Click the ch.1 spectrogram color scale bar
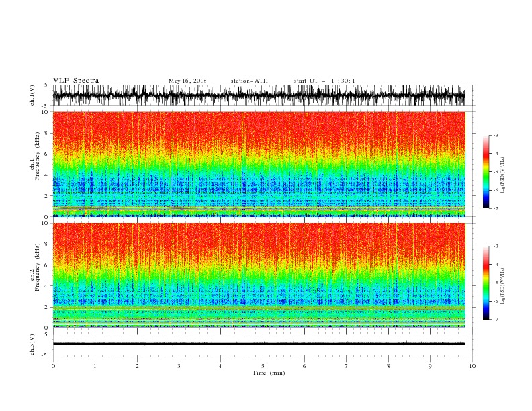The image size is (532, 411). pyautogui.click(x=486, y=172)
